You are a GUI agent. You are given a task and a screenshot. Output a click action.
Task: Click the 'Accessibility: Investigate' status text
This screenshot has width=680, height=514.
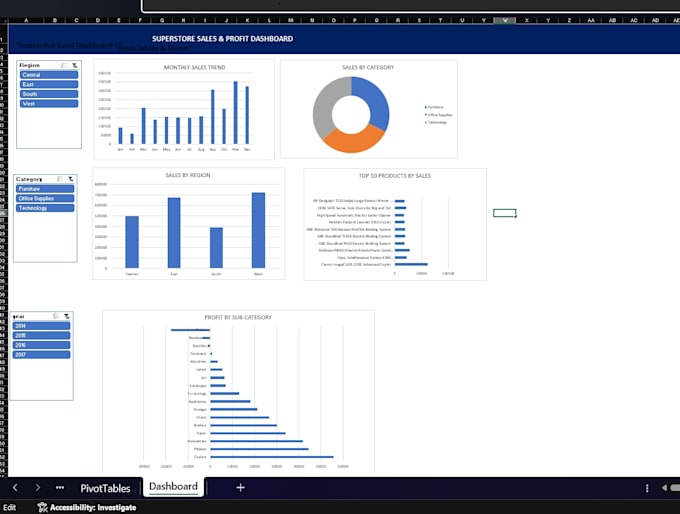93,507
